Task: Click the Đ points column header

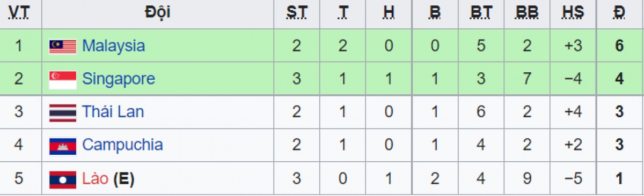Action: tap(619, 13)
